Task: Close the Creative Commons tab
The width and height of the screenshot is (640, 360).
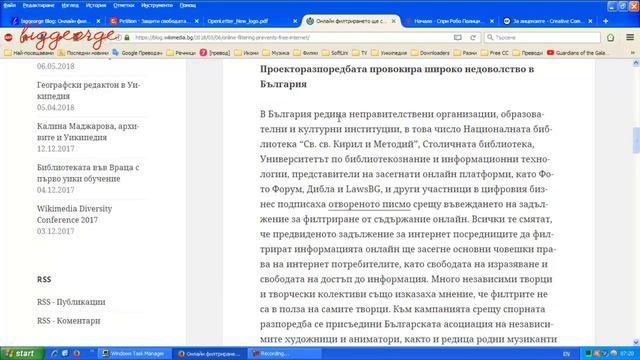Action: [590, 21]
